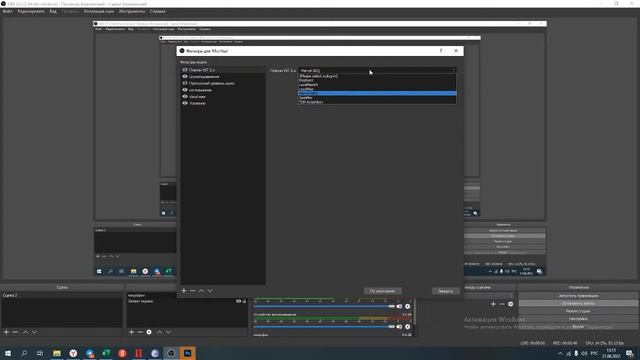
Task: Open the Windows Start menu
Action: point(8,353)
